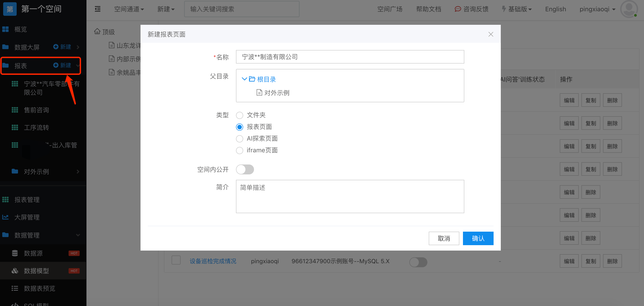Click the 概览 overview grid icon
The height and width of the screenshot is (306, 644).
[5, 29]
